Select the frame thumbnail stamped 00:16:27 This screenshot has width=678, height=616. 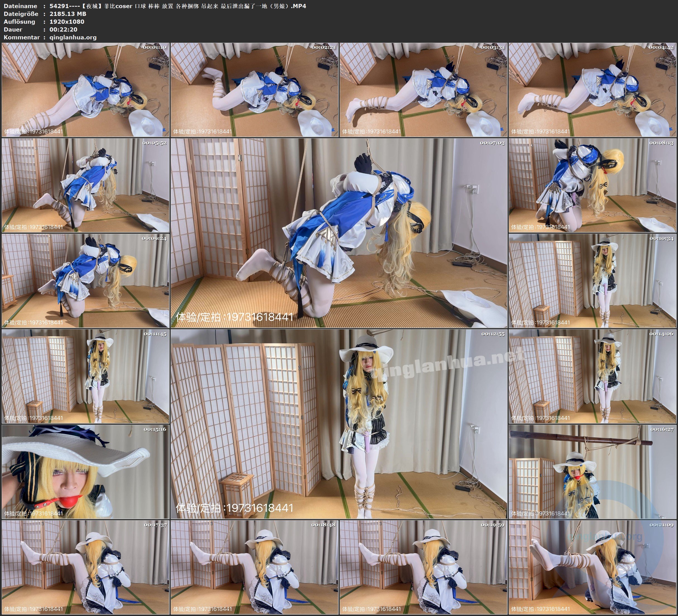pos(593,472)
